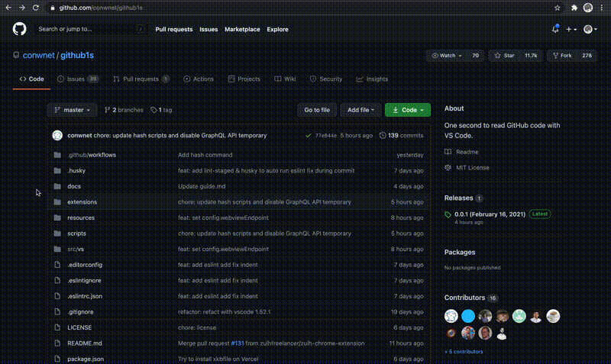Open the 2 branches link

pos(124,110)
